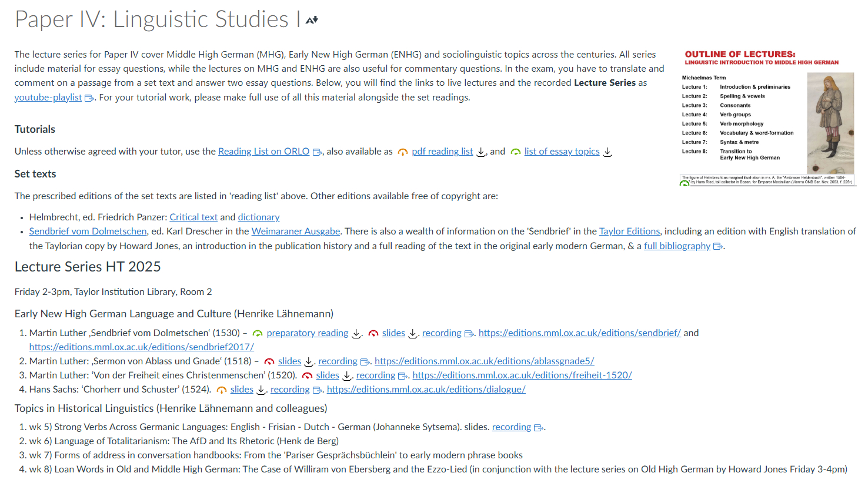Click red accessibility gauge before Sermon von Ablass slides

click(x=269, y=362)
